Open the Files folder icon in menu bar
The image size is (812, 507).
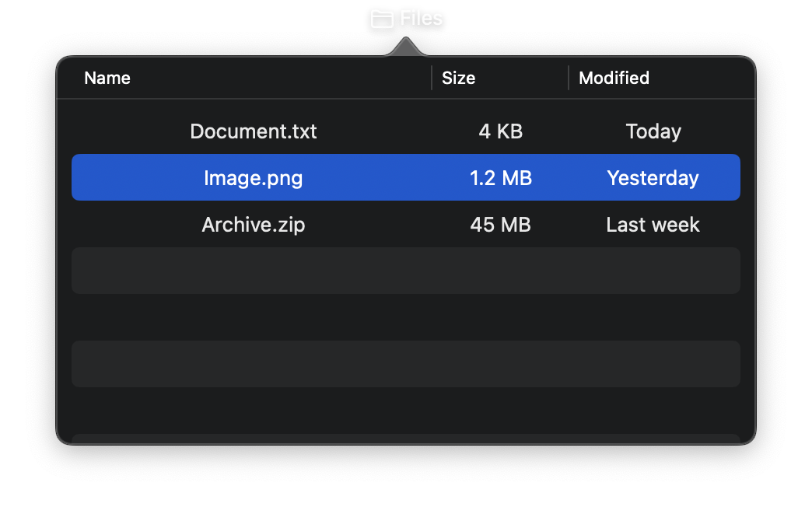tap(382, 19)
